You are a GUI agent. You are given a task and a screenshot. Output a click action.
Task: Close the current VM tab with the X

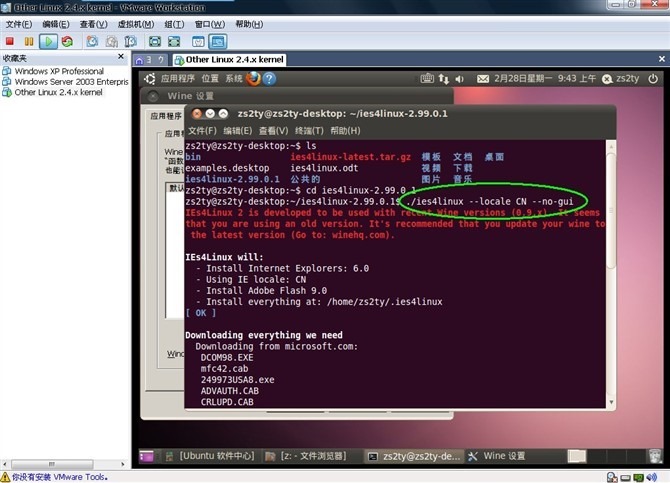[662, 59]
